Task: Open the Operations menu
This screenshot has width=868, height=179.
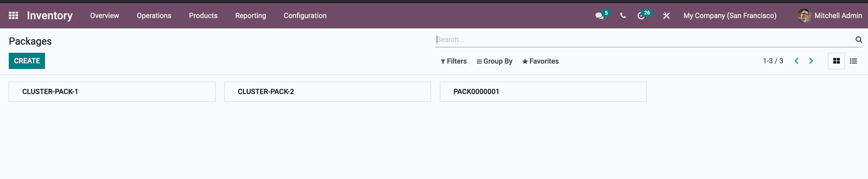Action: point(154,15)
